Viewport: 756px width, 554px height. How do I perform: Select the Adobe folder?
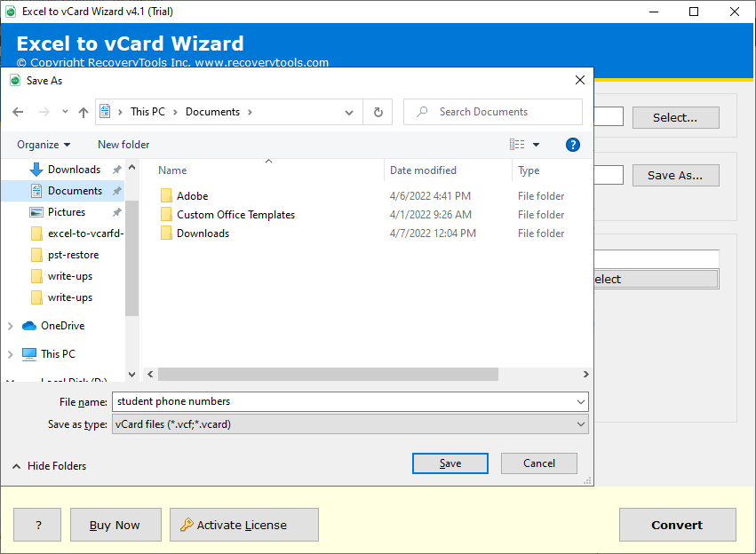(192, 196)
